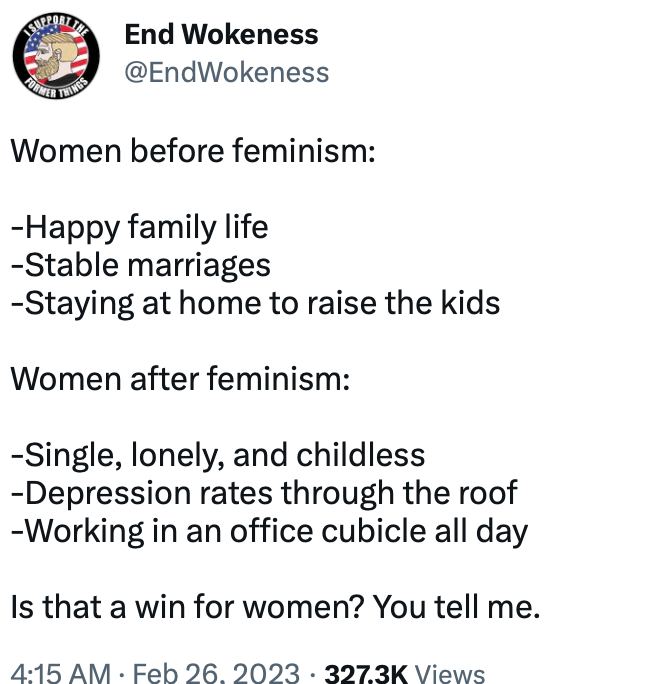660x684 pixels.
Task: Click the 'Women before feminism:' line
Action: tap(193, 150)
